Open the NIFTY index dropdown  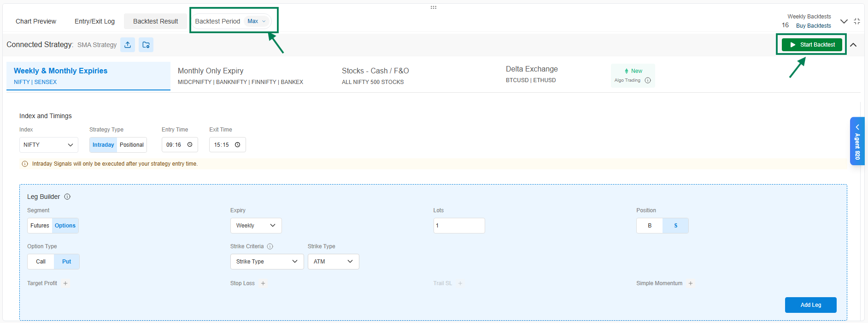click(x=48, y=145)
